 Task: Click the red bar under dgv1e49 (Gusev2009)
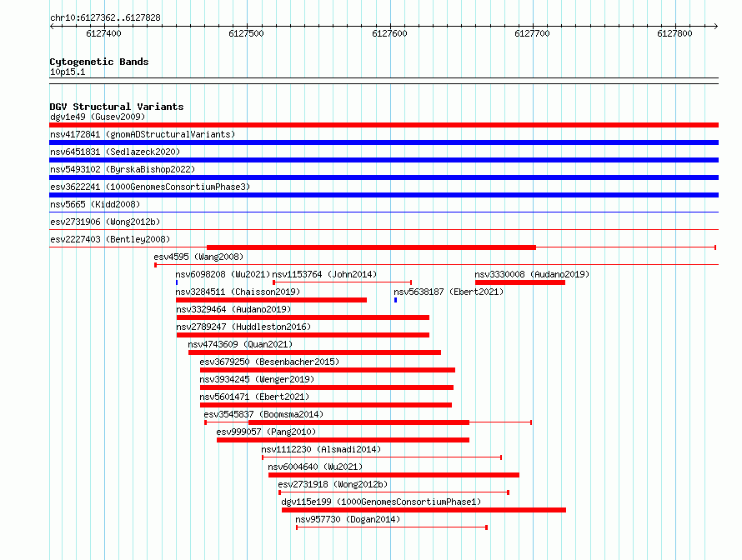pos(384,125)
